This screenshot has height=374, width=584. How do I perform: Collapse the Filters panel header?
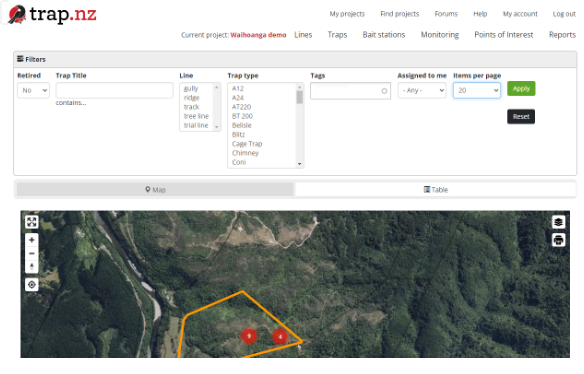295,59
